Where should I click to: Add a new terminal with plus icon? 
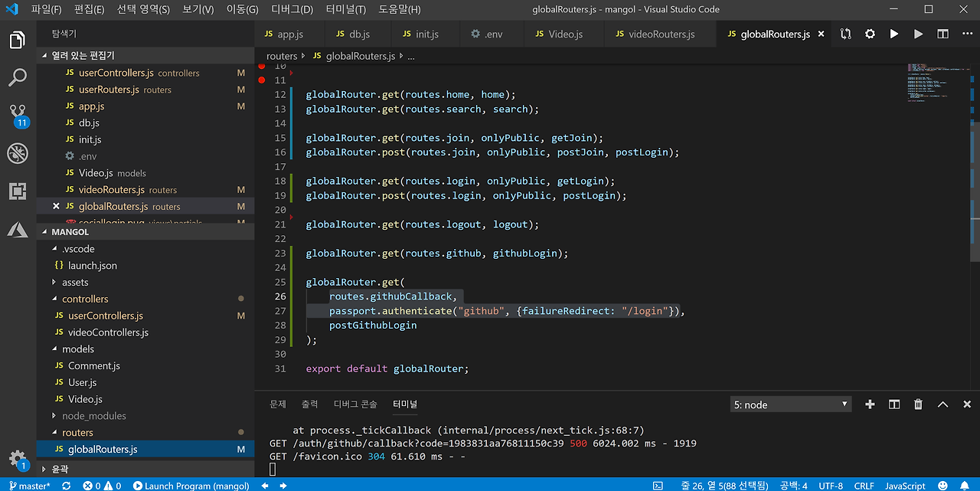click(x=870, y=404)
